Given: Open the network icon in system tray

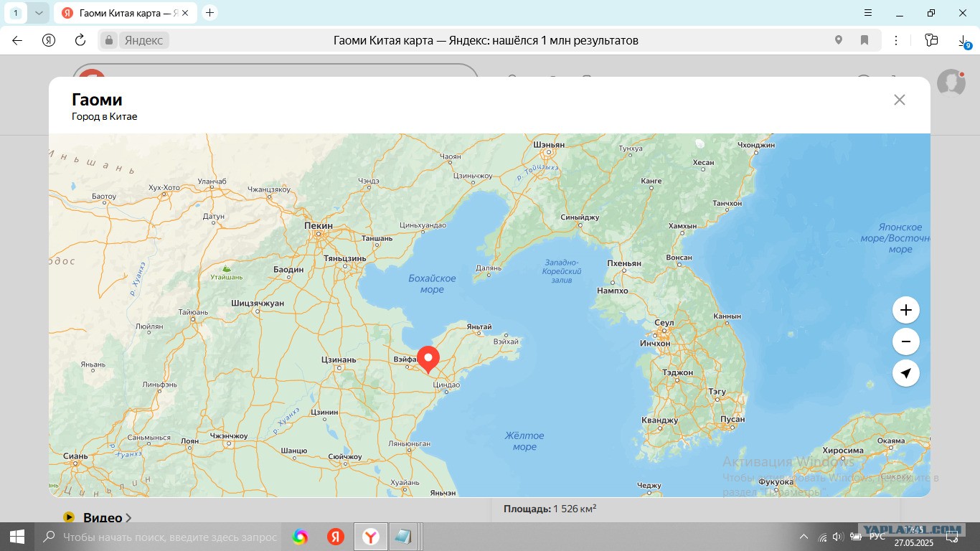Looking at the screenshot, I should [x=822, y=537].
